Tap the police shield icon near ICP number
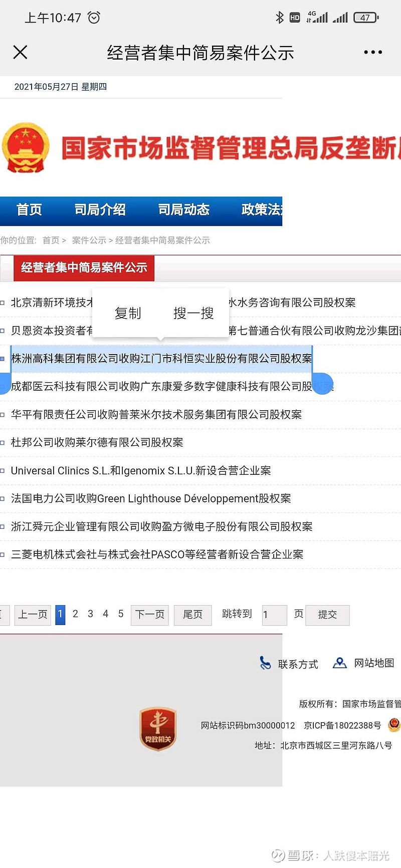Image resolution: width=401 pixels, height=868 pixels. 394,725
